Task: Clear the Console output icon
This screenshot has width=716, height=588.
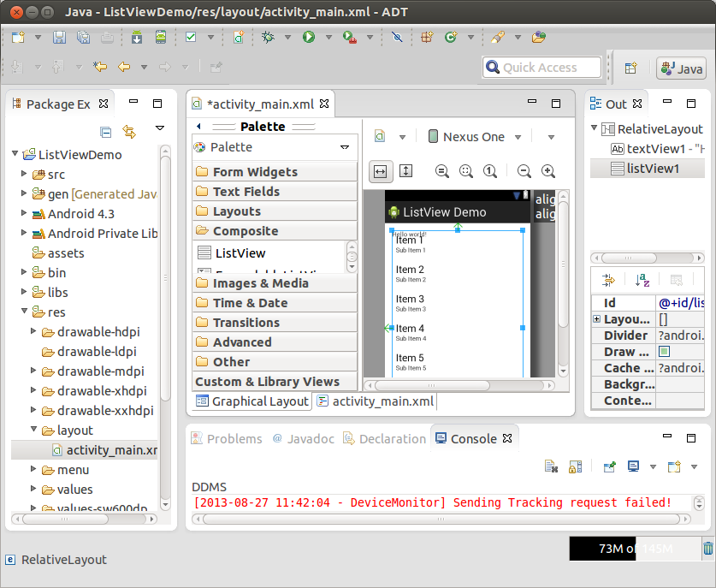Action: (550, 466)
